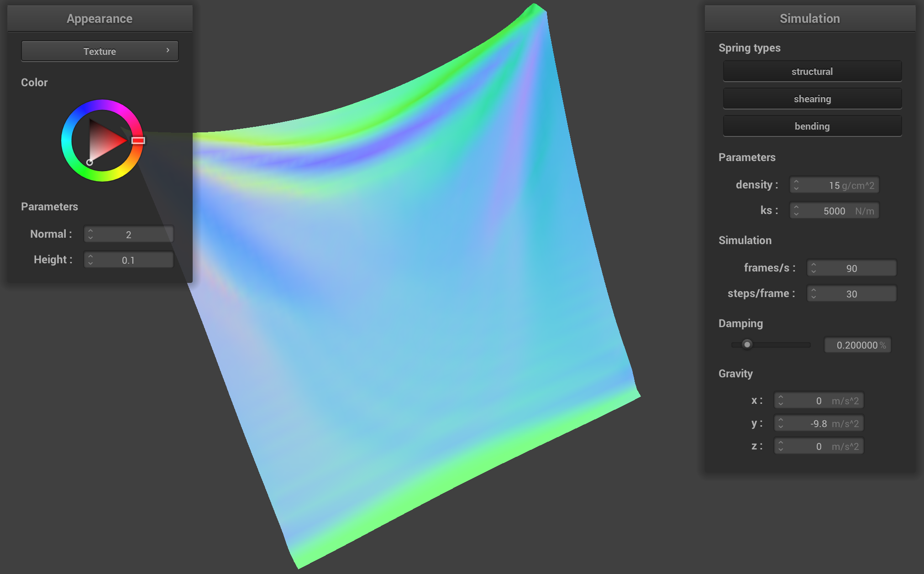Click the Height value field
The height and width of the screenshot is (574, 924).
(129, 260)
